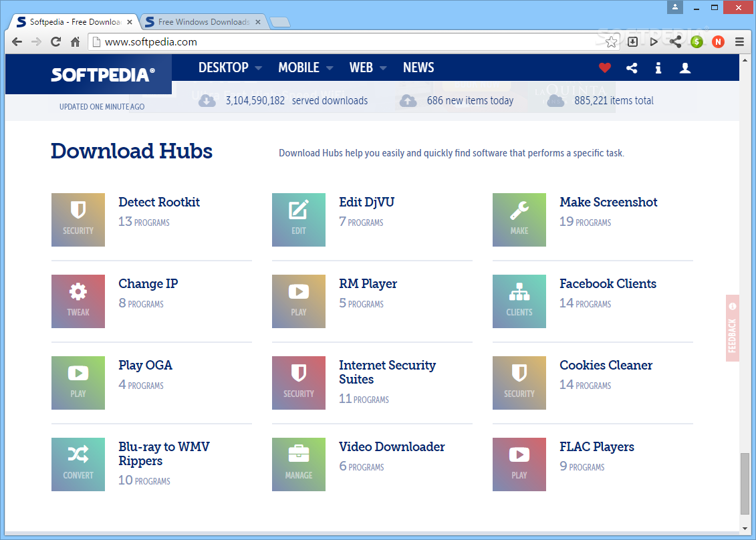Open the Facebook Clients link

click(608, 283)
